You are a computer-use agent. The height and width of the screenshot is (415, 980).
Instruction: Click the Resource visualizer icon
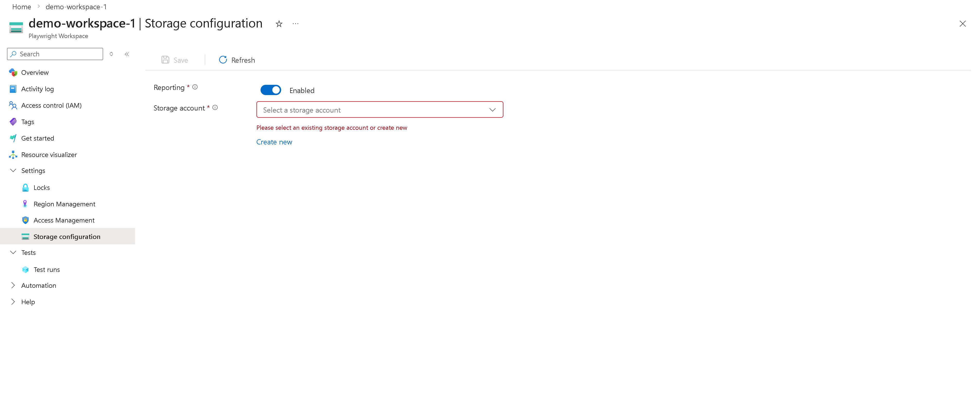(x=13, y=154)
